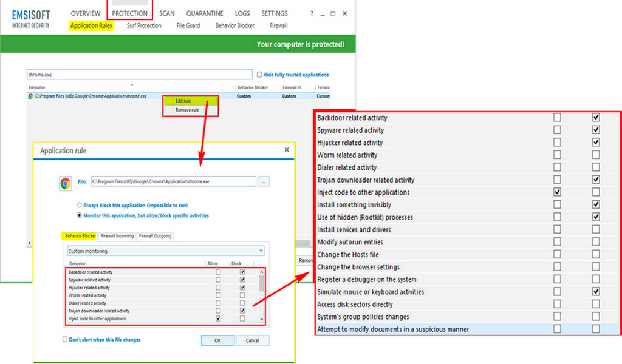
Task: Toggle Allow for Install services and drivers
Action: 558,229
